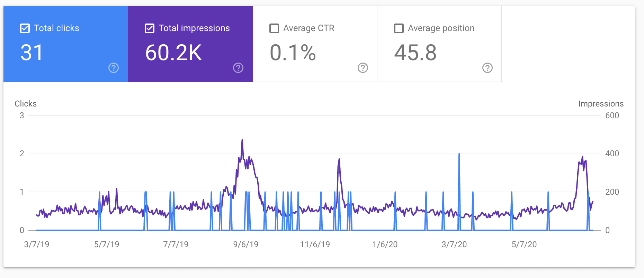Open help icon on Total impressions card
This screenshot has width=644, height=278.
coord(238,68)
